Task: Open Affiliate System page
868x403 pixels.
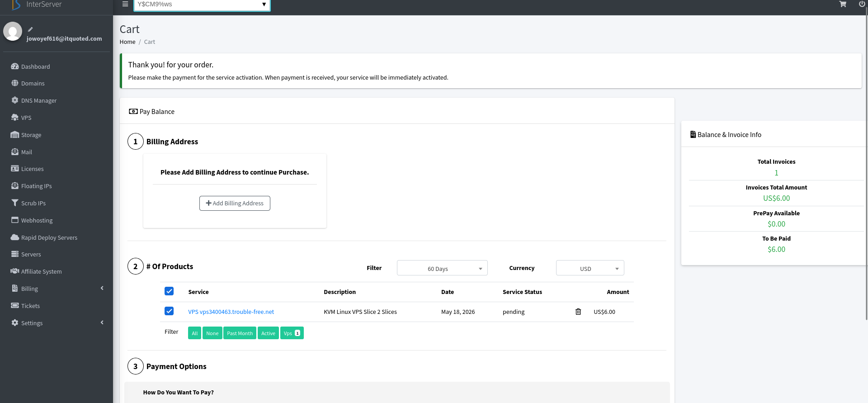Action: pos(42,271)
